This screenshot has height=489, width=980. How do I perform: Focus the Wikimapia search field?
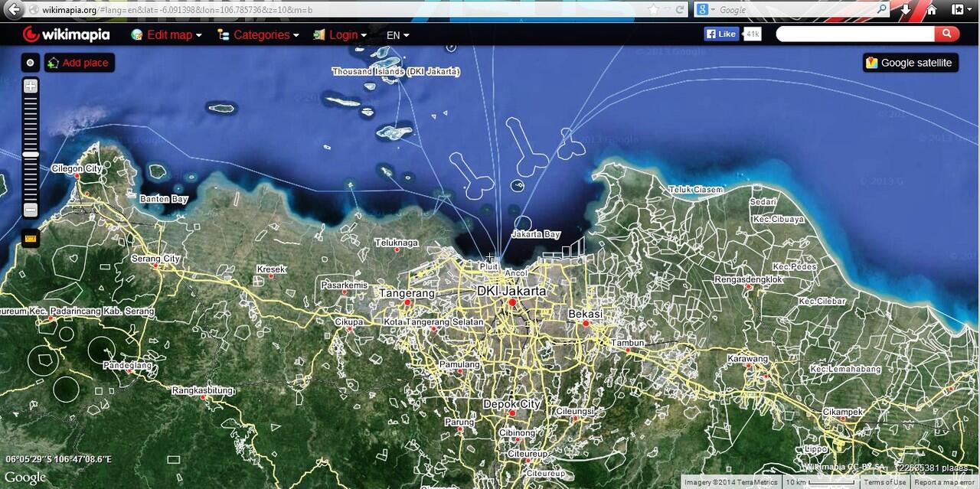(855, 34)
